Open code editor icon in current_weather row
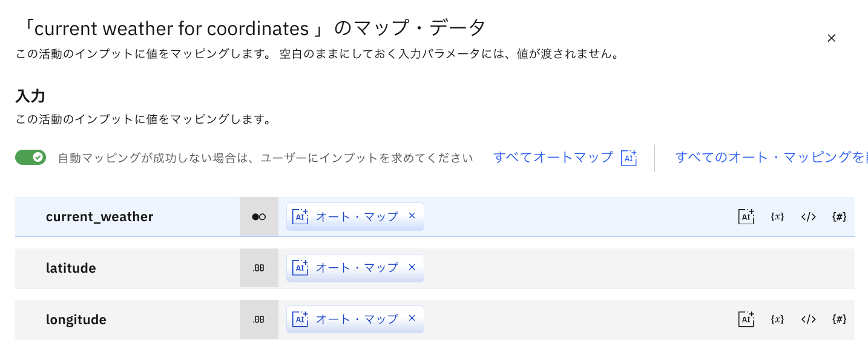The height and width of the screenshot is (360, 868). [x=809, y=216]
